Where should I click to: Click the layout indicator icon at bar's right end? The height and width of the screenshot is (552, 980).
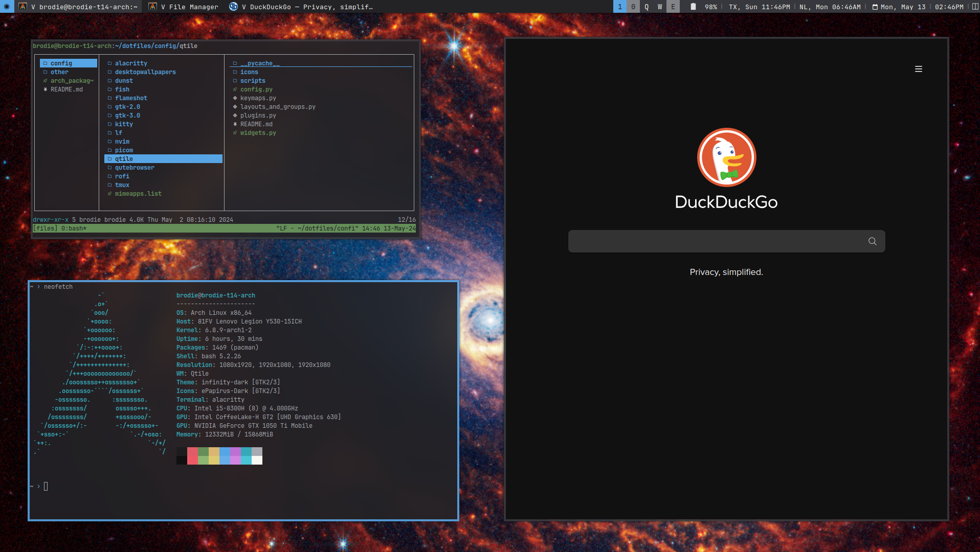tap(975, 7)
